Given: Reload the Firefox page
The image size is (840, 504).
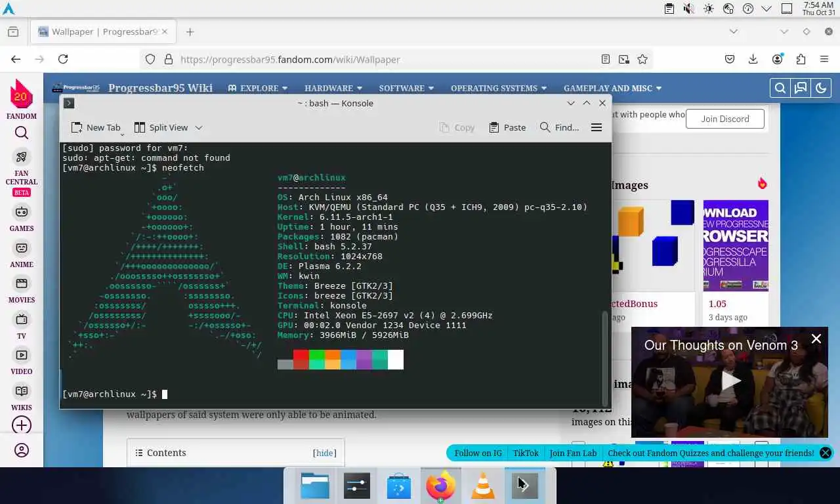Looking at the screenshot, I should tap(63, 59).
